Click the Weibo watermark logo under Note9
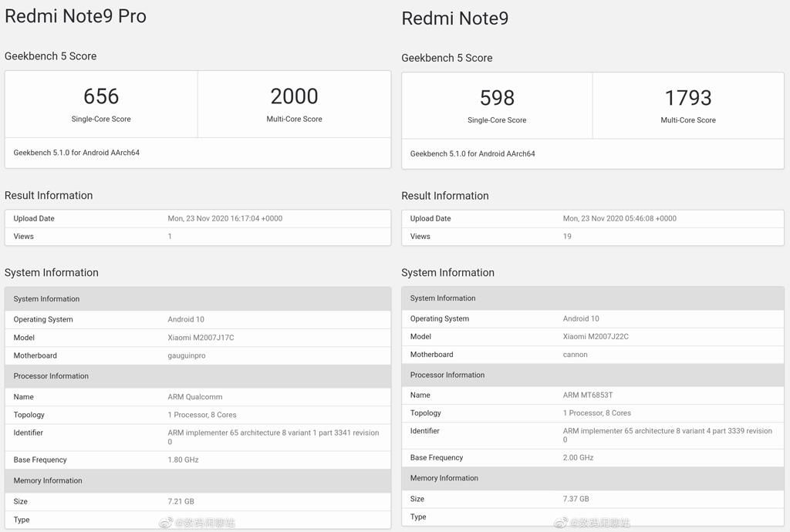This screenshot has width=790, height=532. click(562, 523)
